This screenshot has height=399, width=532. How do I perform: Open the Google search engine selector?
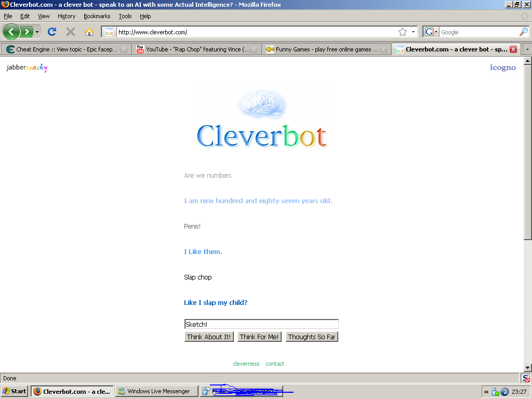(431, 32)
